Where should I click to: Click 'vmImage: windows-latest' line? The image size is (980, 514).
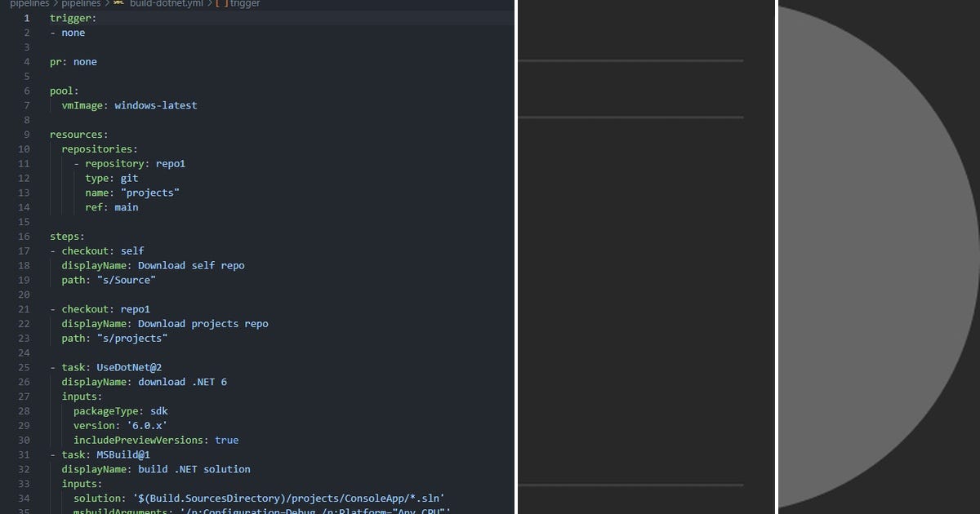click(129, 105)
